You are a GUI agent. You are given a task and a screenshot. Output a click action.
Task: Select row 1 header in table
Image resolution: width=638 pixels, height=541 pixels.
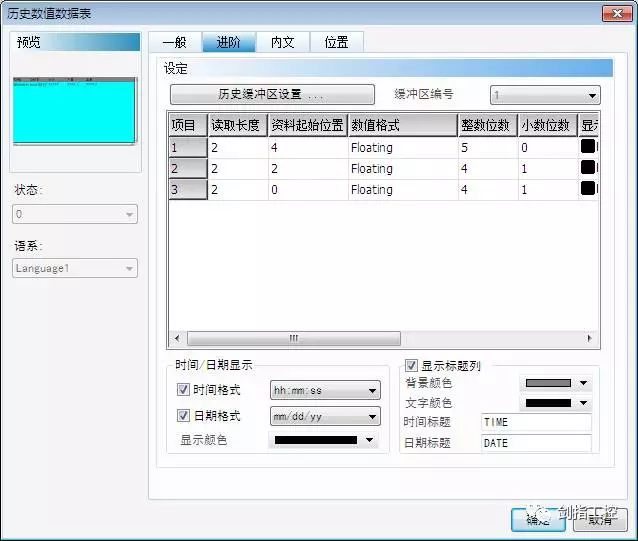(186, 147)
